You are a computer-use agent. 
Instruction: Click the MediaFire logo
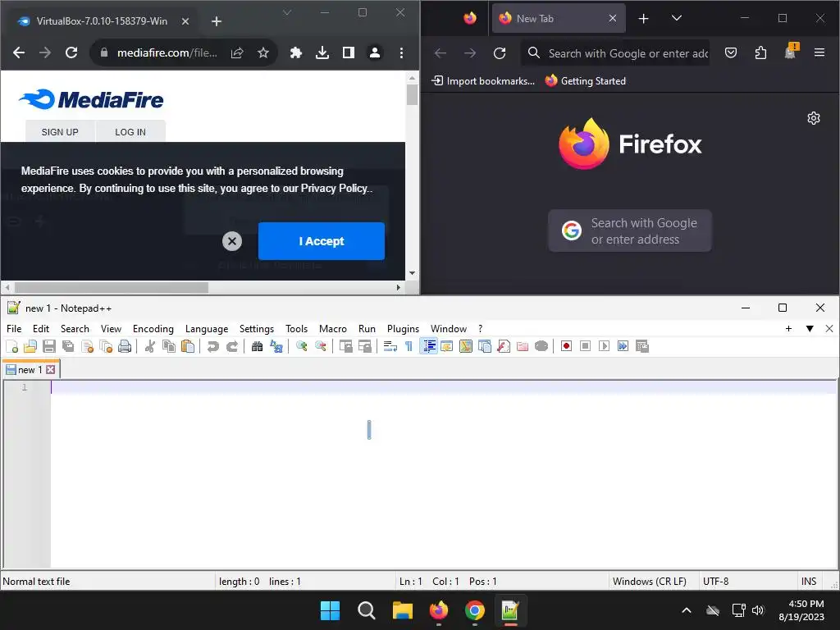(x=91, y=99)
